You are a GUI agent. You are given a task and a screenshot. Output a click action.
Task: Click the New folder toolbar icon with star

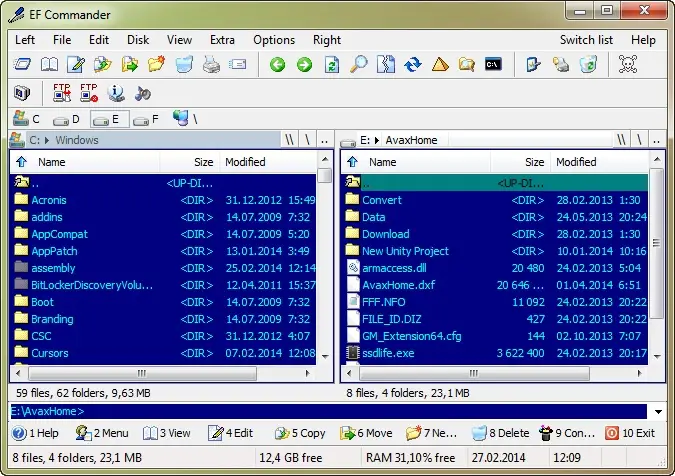tap(156, 65)
